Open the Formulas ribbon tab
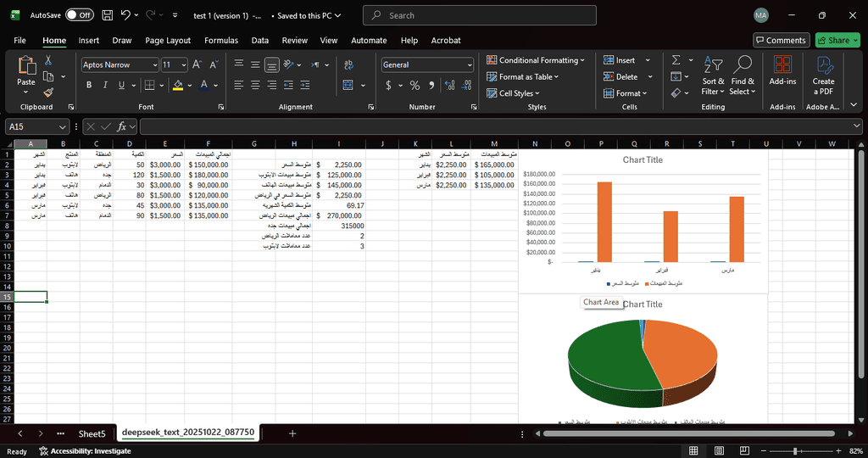Viewport: 868px width, 458px height. click(220, 40)
